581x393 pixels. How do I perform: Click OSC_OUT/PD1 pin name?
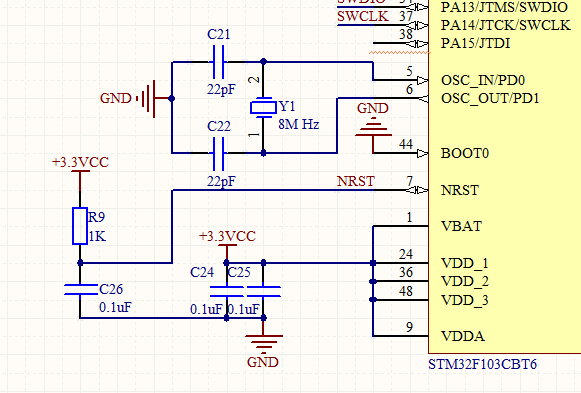click(490, 99)
